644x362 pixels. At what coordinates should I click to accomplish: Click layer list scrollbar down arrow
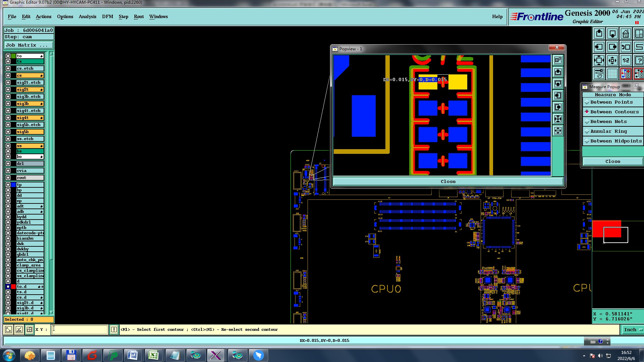tap(51, 312)
